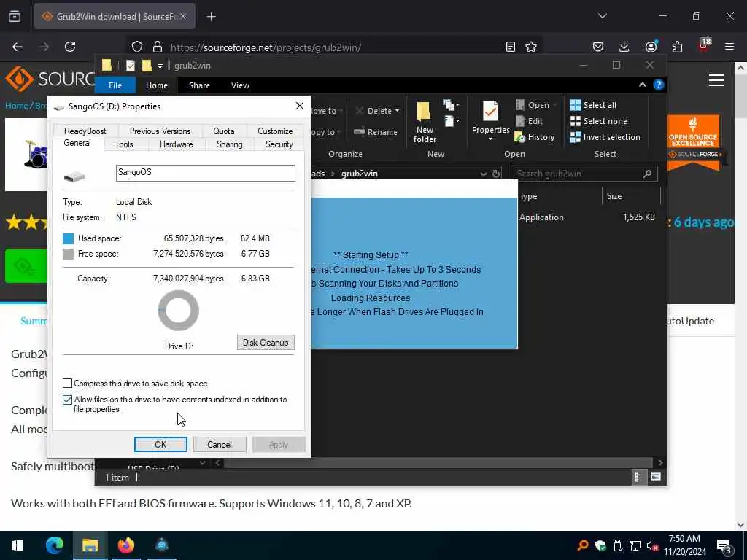
Task: Click the volume speaker tray icon
Action: tap(652, 545)
